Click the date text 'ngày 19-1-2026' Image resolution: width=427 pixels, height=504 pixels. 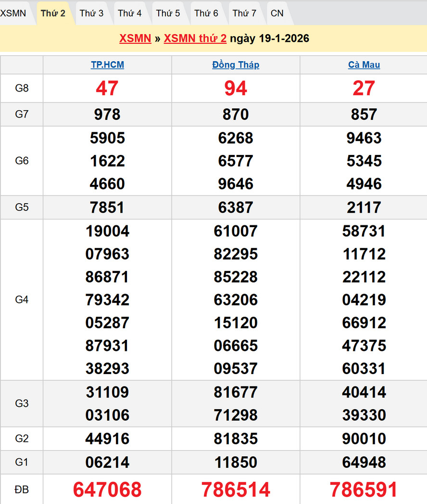pyautogui.click(x=269, y=39)
